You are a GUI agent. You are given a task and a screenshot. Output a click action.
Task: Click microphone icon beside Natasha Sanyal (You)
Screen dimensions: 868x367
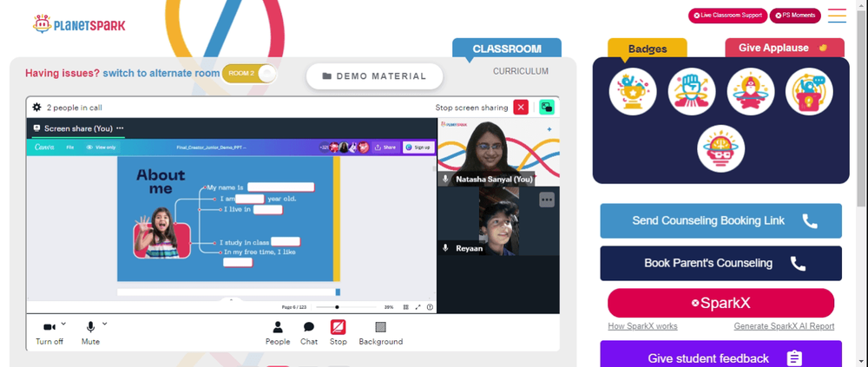(x=445, y=180)
